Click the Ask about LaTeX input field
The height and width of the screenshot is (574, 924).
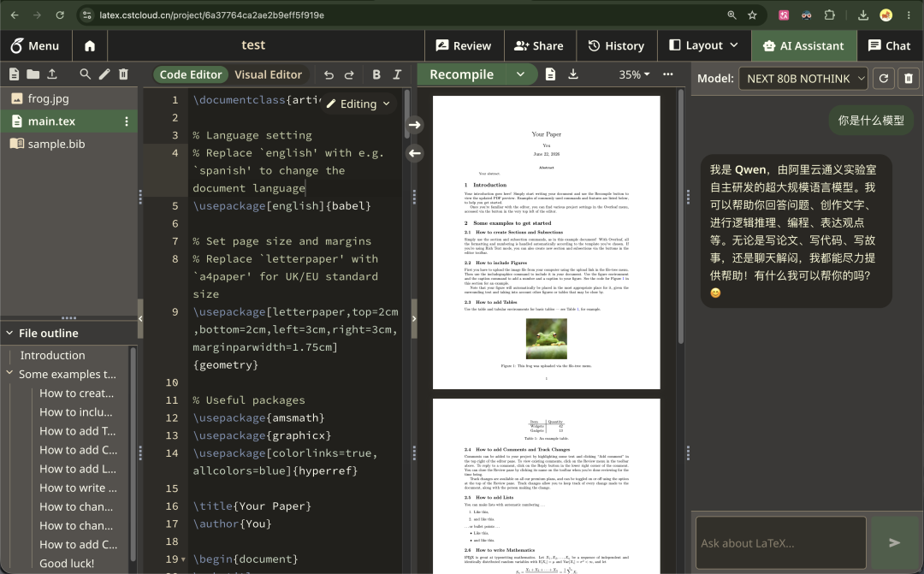tap(781, 543)
